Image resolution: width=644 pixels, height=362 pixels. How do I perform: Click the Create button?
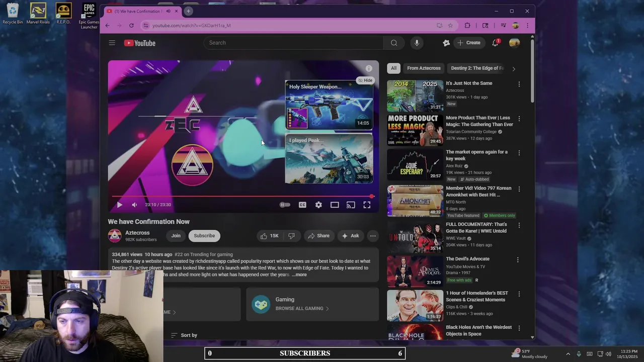(x=468, y=43)
